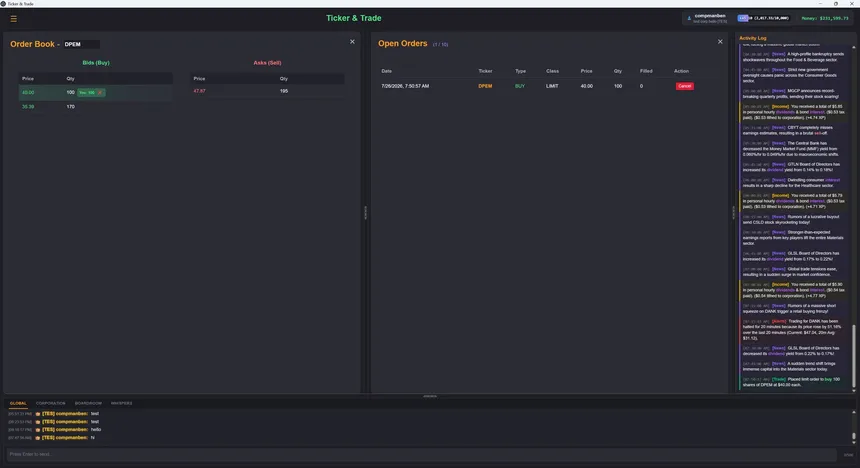Focus the chat message input box
Screen dimensions: 860x468
pyautogui.click(x=421, y=454)
